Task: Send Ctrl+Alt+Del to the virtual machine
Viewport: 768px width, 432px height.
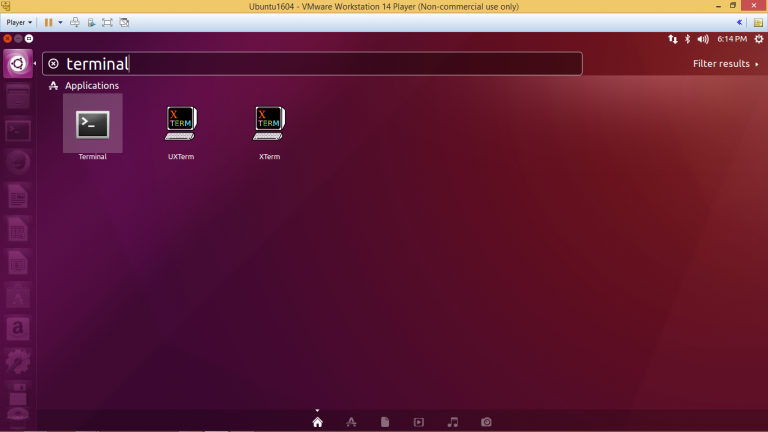Action: click(75, 23)
